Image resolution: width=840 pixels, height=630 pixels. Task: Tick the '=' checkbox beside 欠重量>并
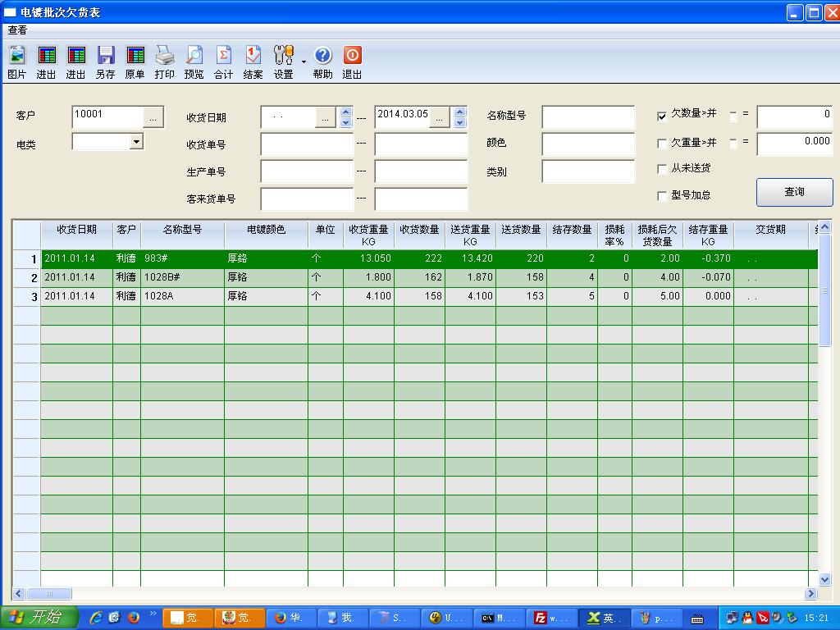point(733,143)
